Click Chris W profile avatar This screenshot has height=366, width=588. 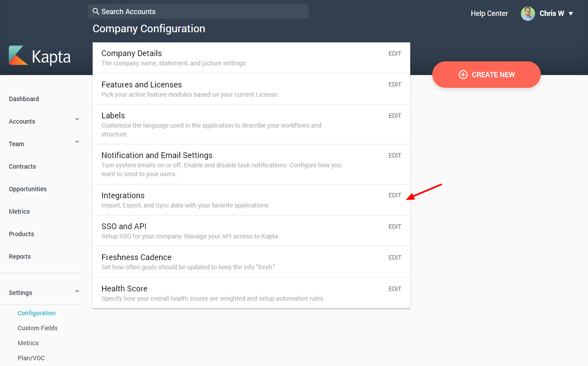(x=528, y=14)
